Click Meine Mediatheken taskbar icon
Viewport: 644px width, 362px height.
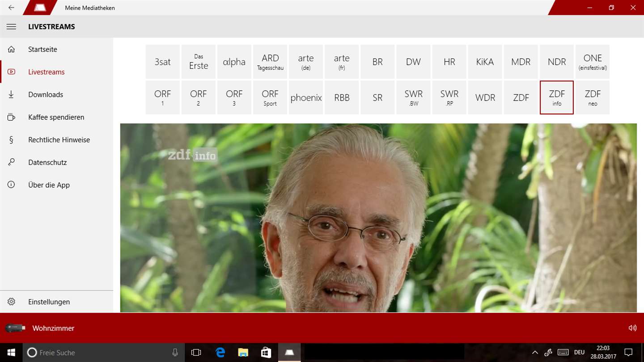point(289,353)
